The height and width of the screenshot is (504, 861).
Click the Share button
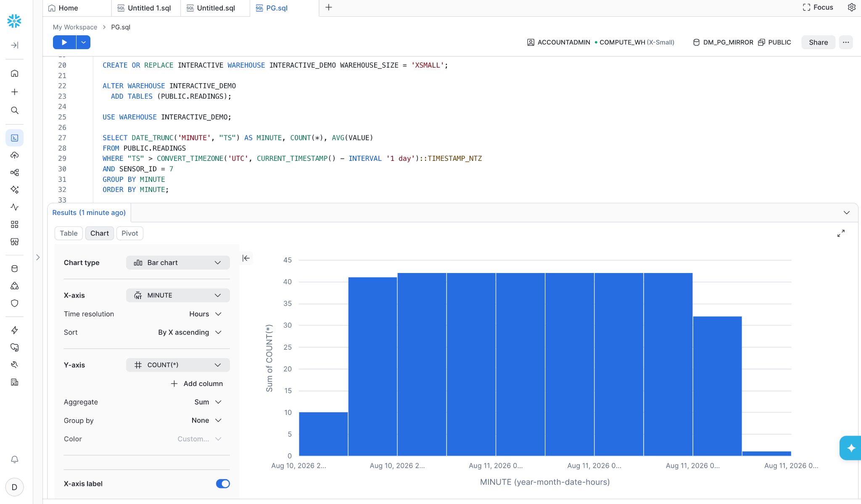(818, 42)
